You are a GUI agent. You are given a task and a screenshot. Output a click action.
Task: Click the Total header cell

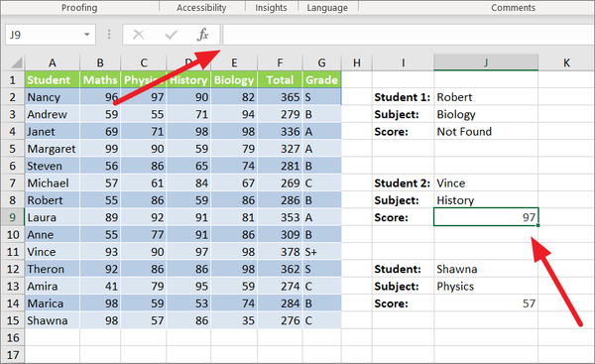280,79
